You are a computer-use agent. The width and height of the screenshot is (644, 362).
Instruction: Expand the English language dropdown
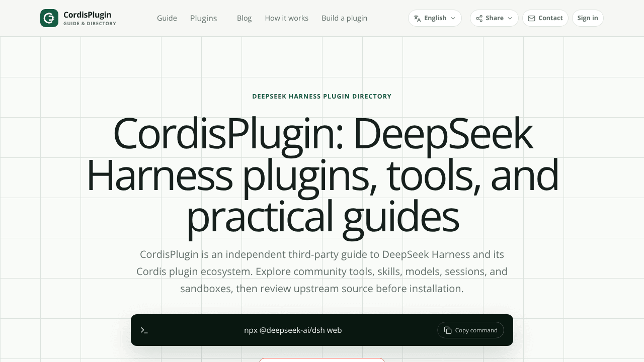tap(435, 18)
